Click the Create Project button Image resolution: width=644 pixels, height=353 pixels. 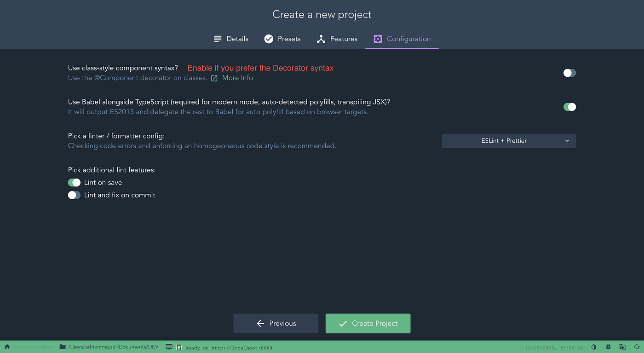tap(368, 324)
